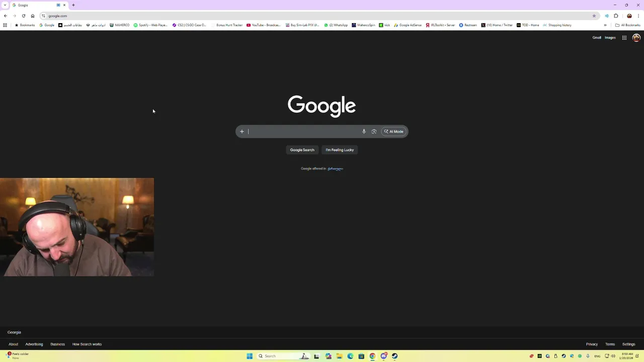Reload the current page
The width and height of the screenshot is (644, 362).
click(x=24, y=16)
